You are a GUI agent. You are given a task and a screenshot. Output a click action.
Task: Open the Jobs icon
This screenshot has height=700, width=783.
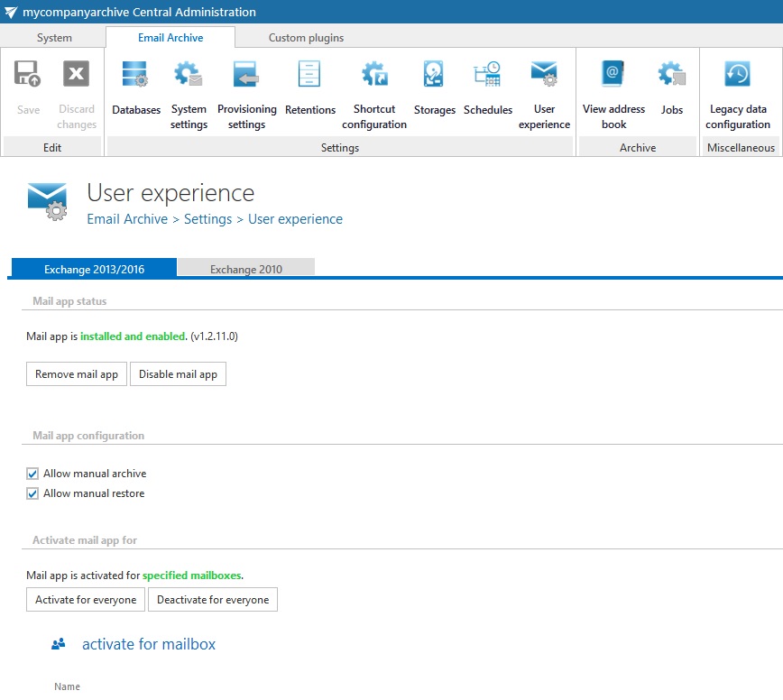tap(672, 74)
